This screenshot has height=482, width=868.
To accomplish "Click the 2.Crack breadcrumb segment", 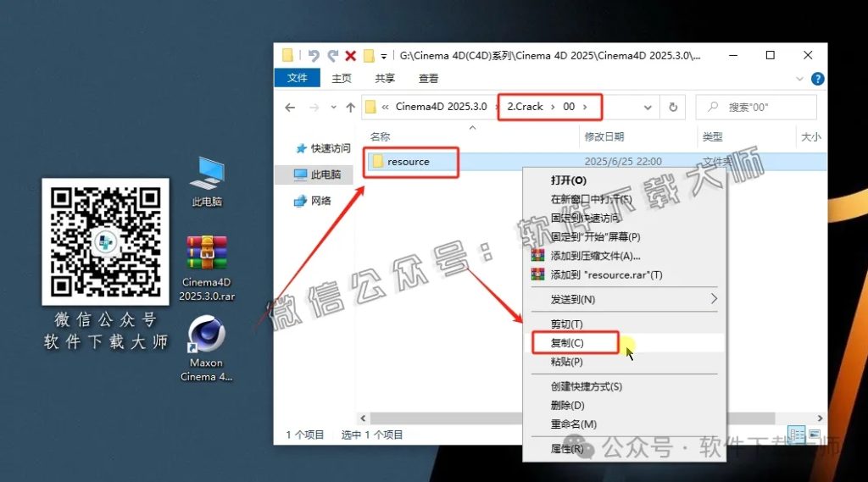I will point(525,107).
